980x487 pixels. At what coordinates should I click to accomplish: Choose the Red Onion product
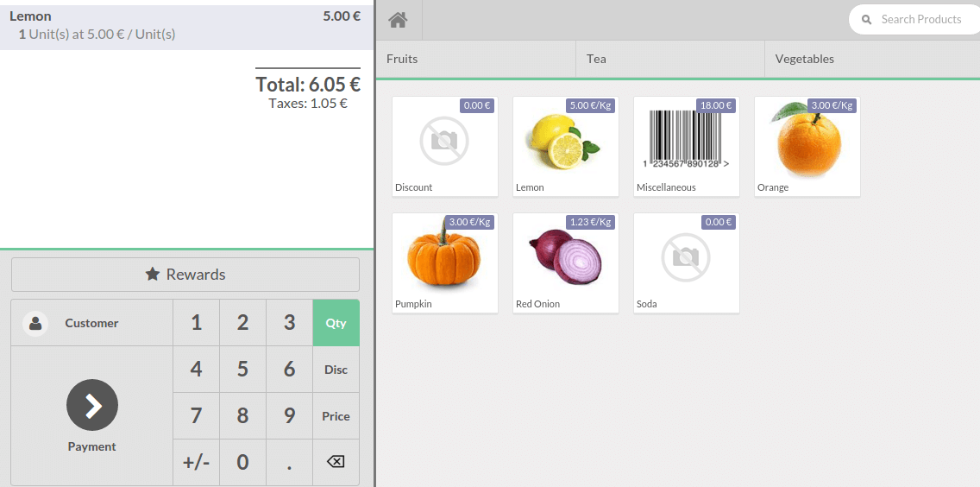(565, 262)
